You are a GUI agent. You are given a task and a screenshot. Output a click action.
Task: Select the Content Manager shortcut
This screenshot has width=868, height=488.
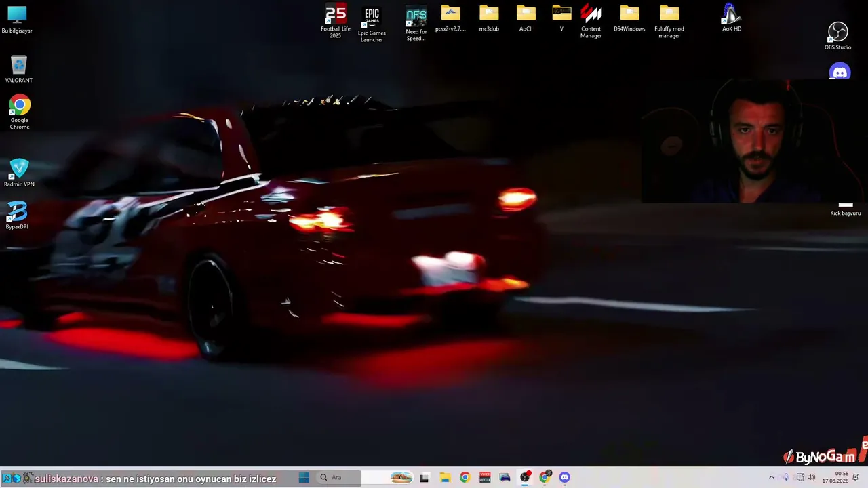coord(591,22)
